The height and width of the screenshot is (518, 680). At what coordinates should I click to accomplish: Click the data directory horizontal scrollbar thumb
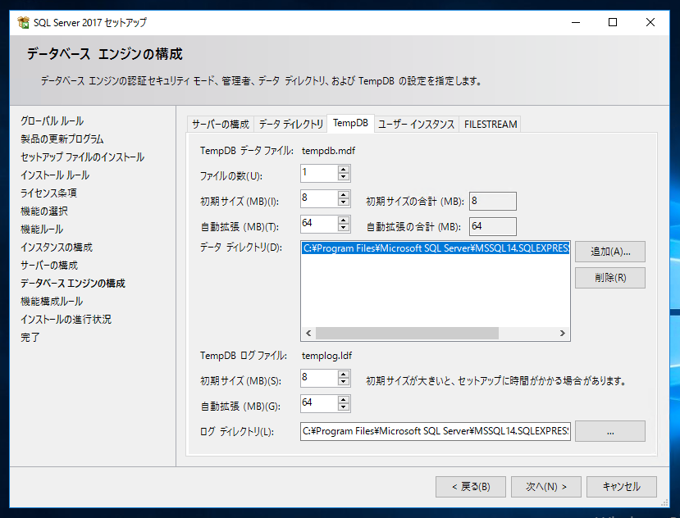point(407,333)
